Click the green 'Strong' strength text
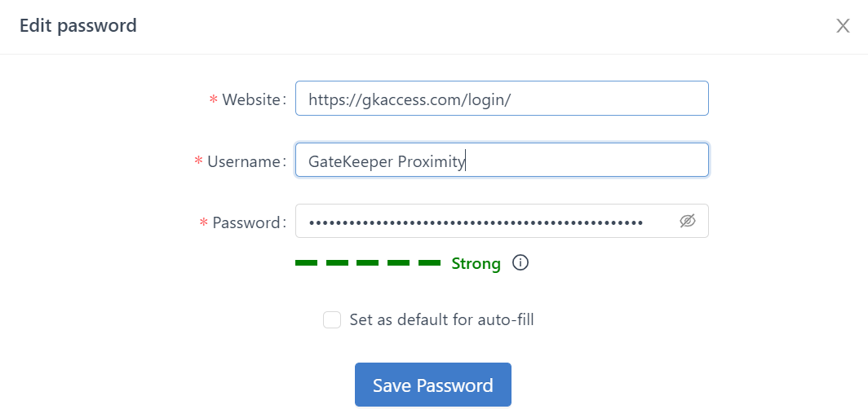 [x=476, y=263]
